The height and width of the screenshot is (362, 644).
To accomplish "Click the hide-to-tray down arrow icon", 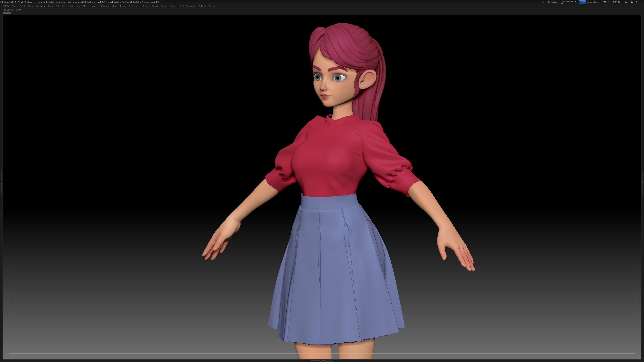I will (632, 2).
